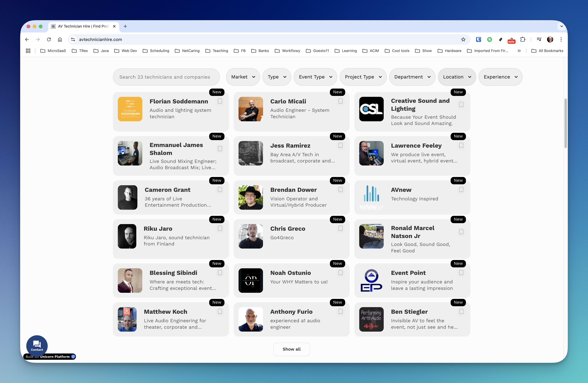Open the Project Type filter dropdown

click(363, 77)
